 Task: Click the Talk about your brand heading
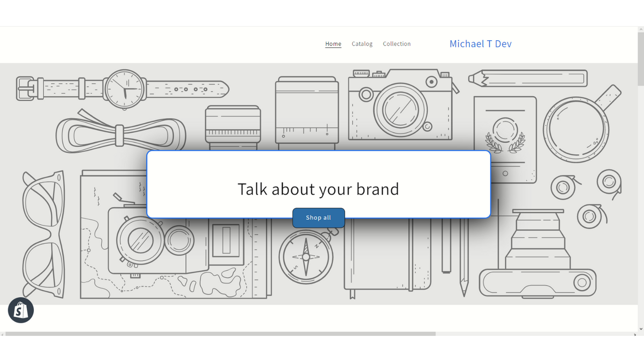[x=318, y=189]
